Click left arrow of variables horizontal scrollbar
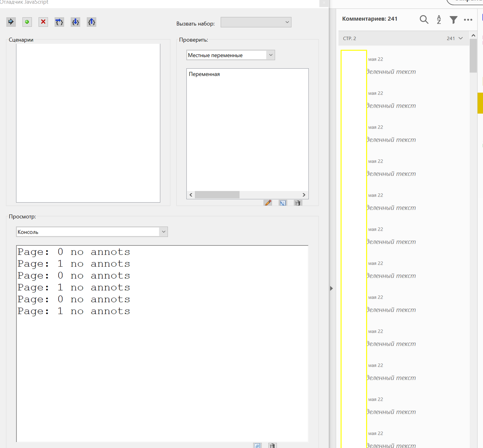 point(191,195)
